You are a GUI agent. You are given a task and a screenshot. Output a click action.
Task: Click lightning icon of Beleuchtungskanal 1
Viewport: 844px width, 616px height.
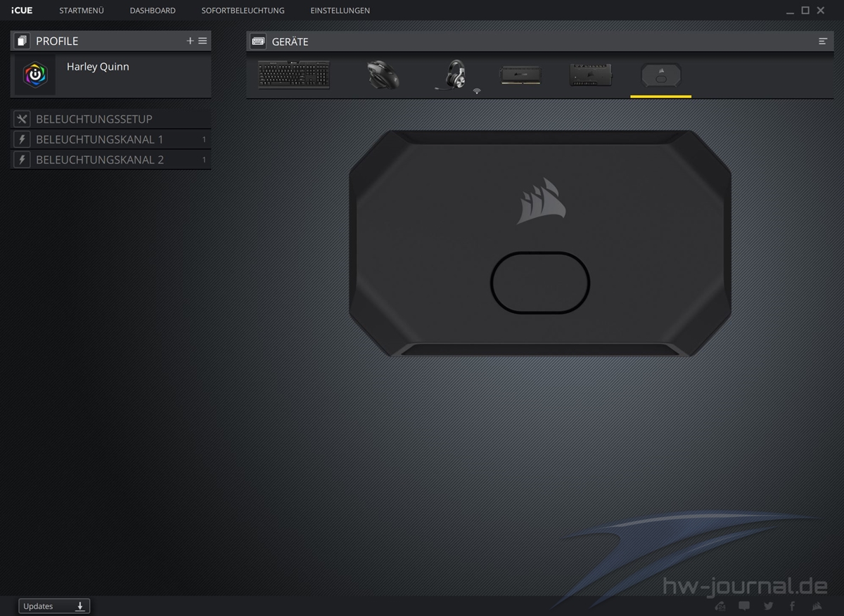22,139
